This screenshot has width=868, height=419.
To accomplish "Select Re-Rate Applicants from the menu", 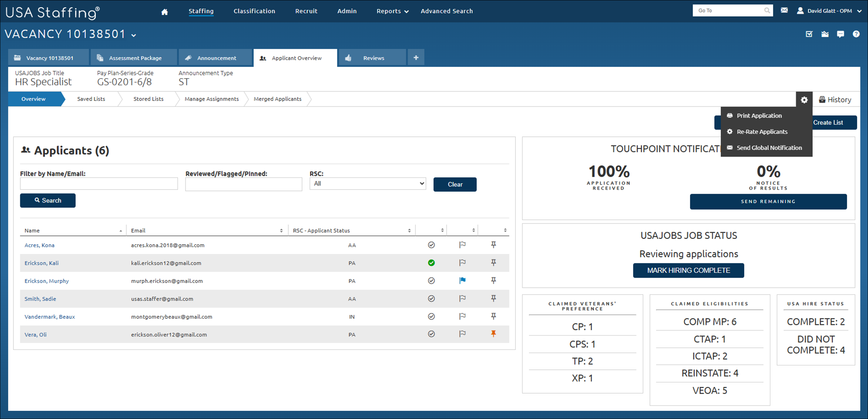I will [762, 132].
